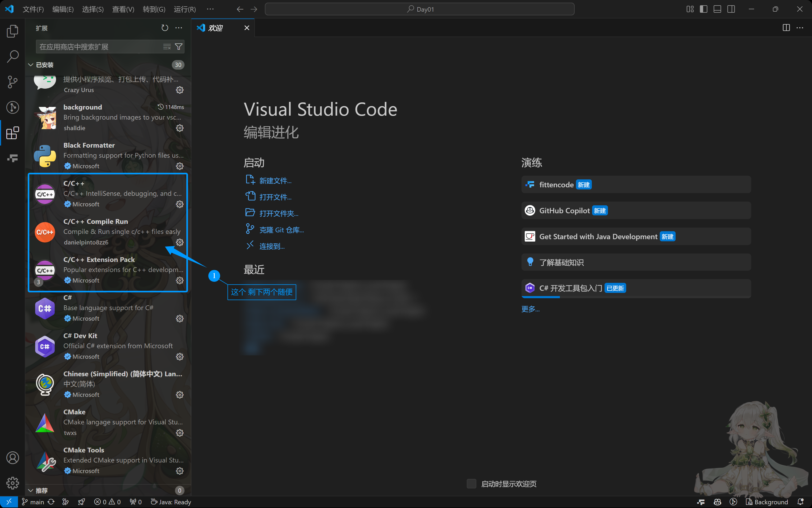Open the extensions filter funnel

(179, 47)
